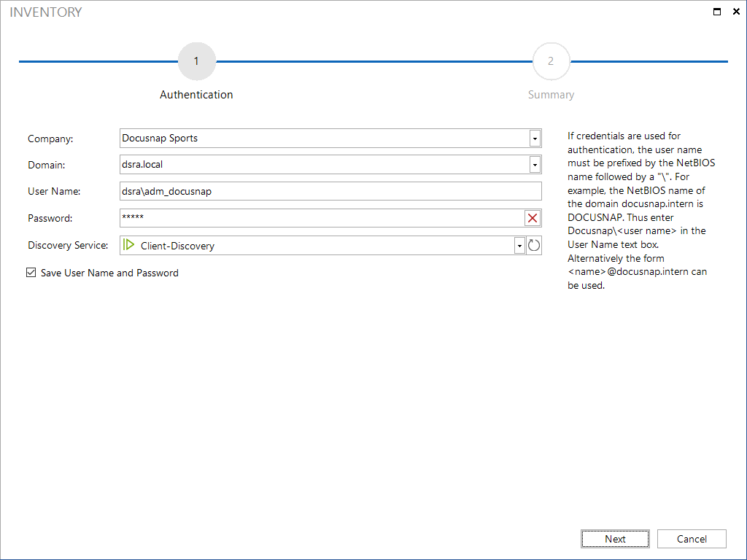Open the Company dropdown arrow
This screenshot has height=560, width=747.
tap(535, 138)
